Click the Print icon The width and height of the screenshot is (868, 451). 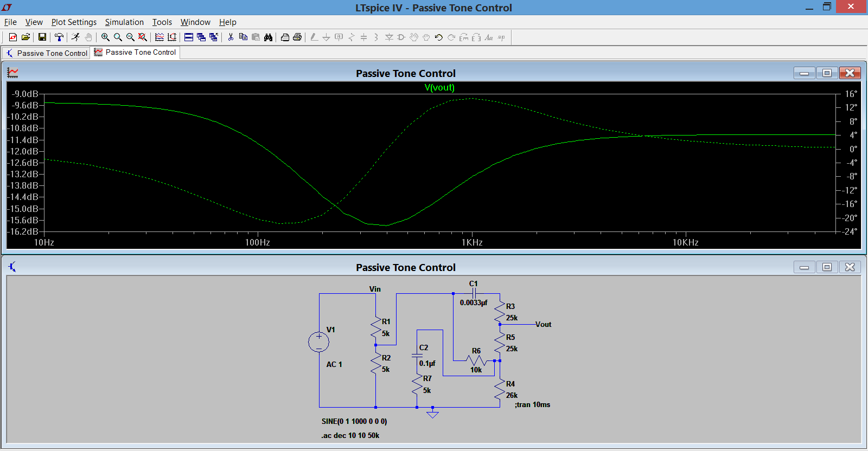pos(297,37)
